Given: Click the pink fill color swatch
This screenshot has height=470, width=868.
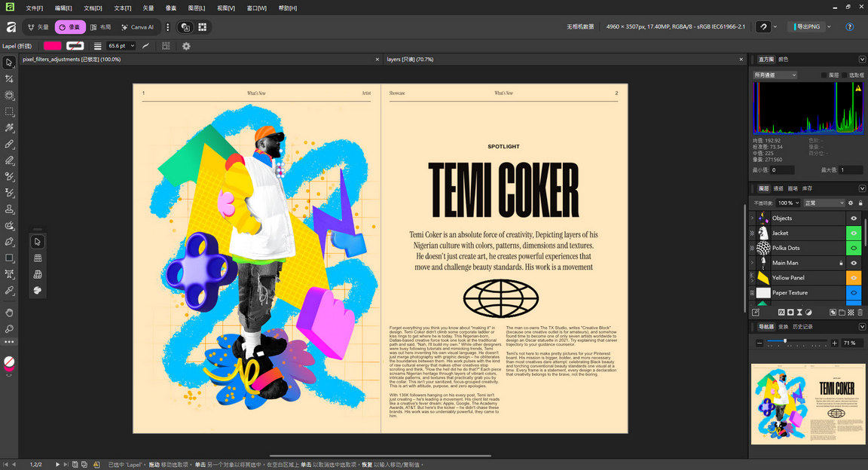Looking at the screenshot, I should pyautogui.click(x=51, y=45).
